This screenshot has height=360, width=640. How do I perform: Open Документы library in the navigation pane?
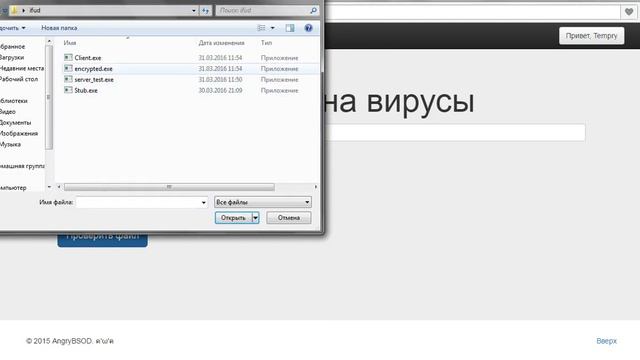15,123
